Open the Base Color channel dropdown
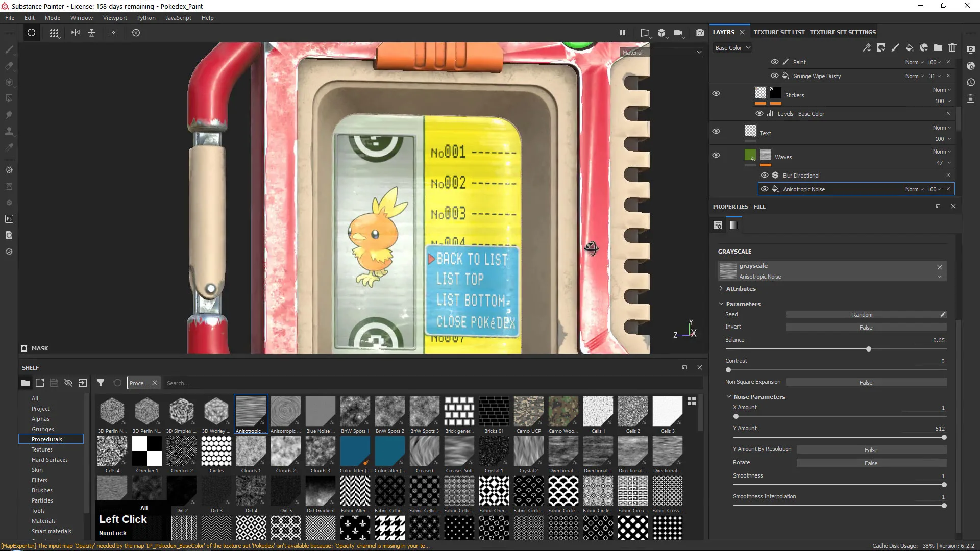The image size is (980, 551). pyautogui.click(x=732, y=48)
